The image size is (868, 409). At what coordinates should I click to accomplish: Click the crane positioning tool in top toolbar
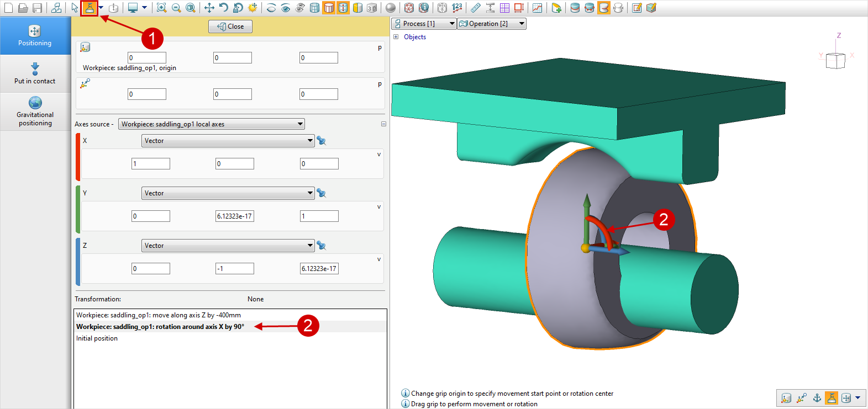tap(89, 8)
